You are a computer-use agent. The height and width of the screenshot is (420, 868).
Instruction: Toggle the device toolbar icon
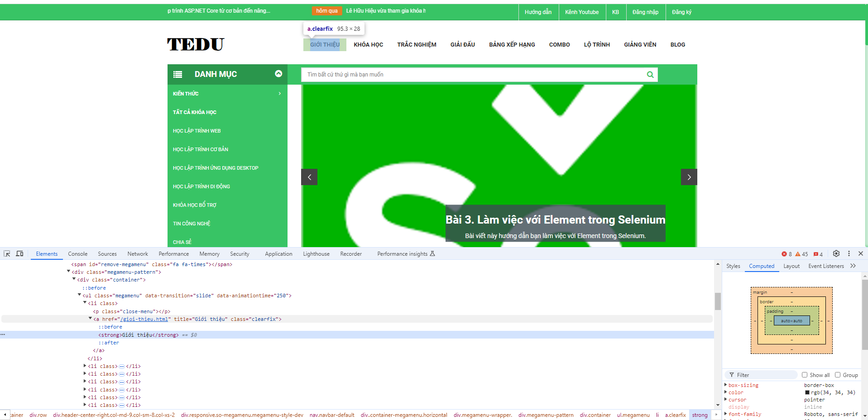tap(19, 254)
